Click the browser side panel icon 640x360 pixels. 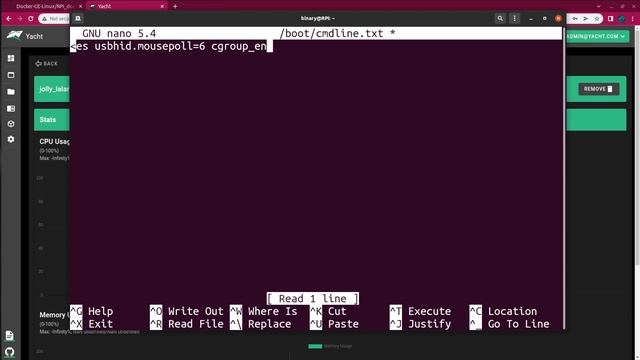click(611, 19)
